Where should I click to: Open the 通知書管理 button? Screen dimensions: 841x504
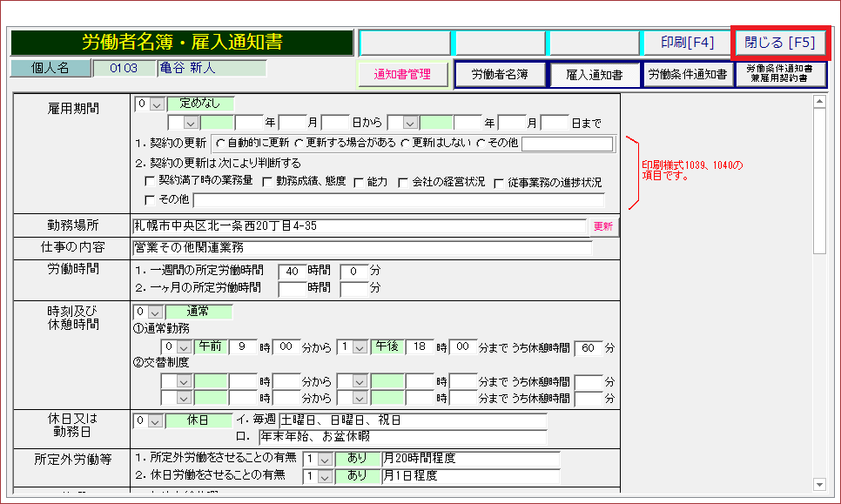tap(402, 75)
